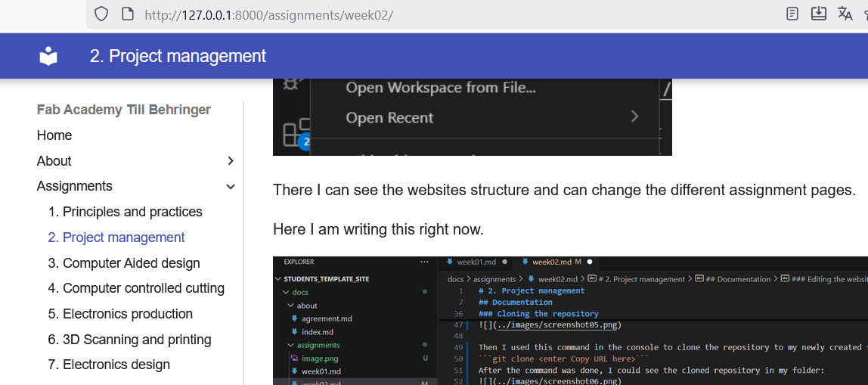
Task: Open '5. Electronics production' page
Action: (120, 314)
